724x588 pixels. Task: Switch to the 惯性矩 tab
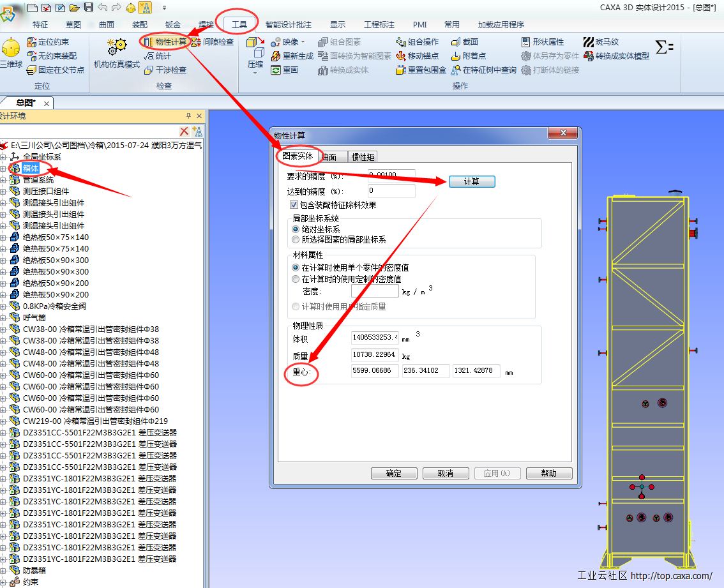(x=363, y=157)
